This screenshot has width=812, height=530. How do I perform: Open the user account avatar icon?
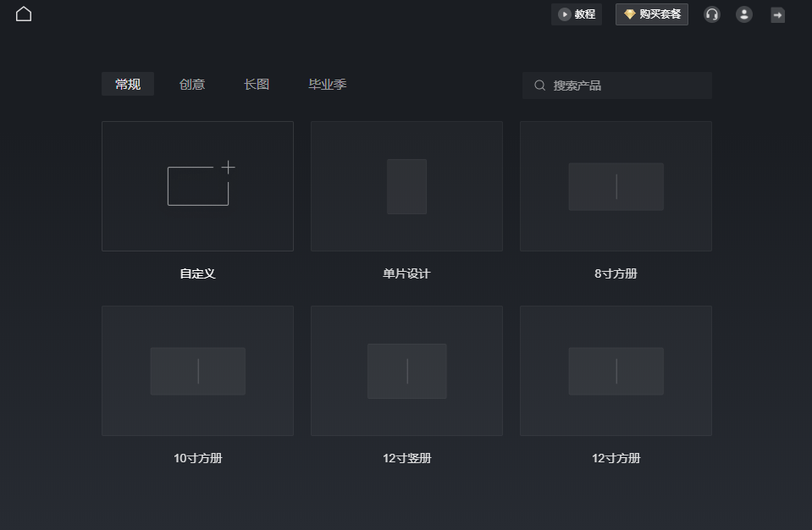[744, 14]
